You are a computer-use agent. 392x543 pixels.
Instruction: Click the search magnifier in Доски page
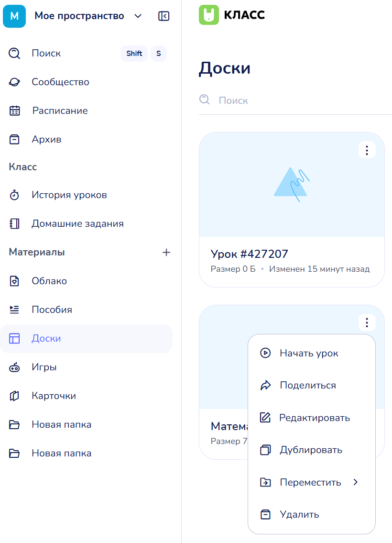point(205,100)
